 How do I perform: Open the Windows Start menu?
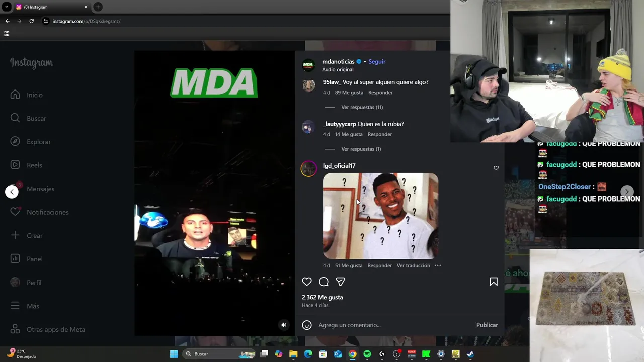pyautogui.click(x=174, y=354)
